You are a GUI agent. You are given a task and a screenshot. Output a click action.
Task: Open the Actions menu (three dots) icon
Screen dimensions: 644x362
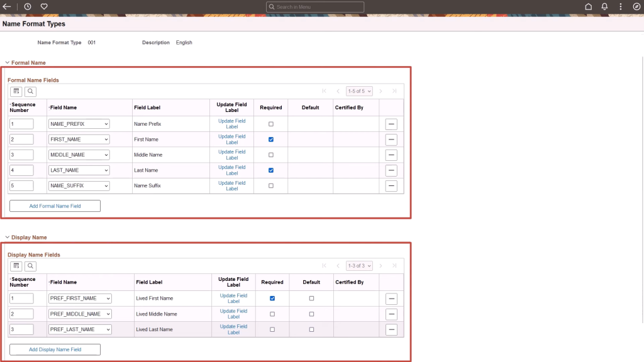pyautogui.click(x=620, y=6)
